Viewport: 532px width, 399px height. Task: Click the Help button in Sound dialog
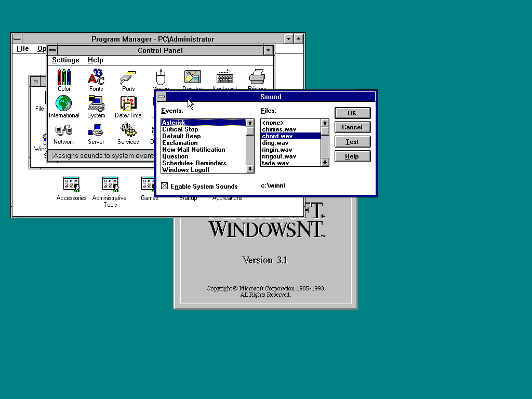353,156
